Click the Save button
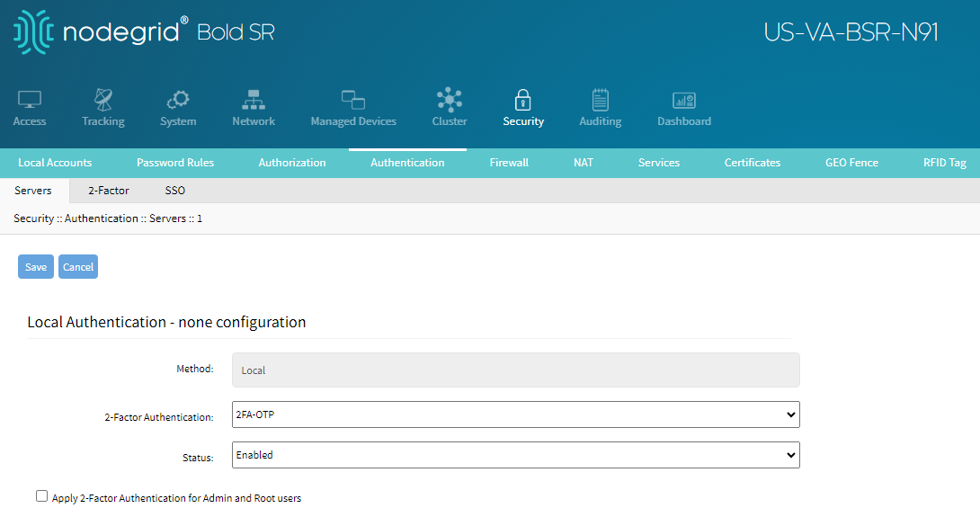The image size is (980, 508). [36, 267]
